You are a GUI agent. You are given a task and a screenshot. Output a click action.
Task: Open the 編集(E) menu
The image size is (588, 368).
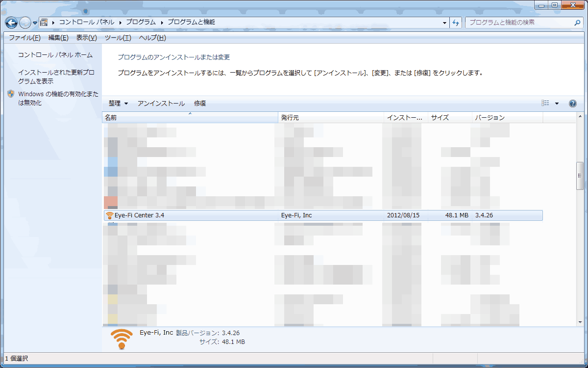58,38
